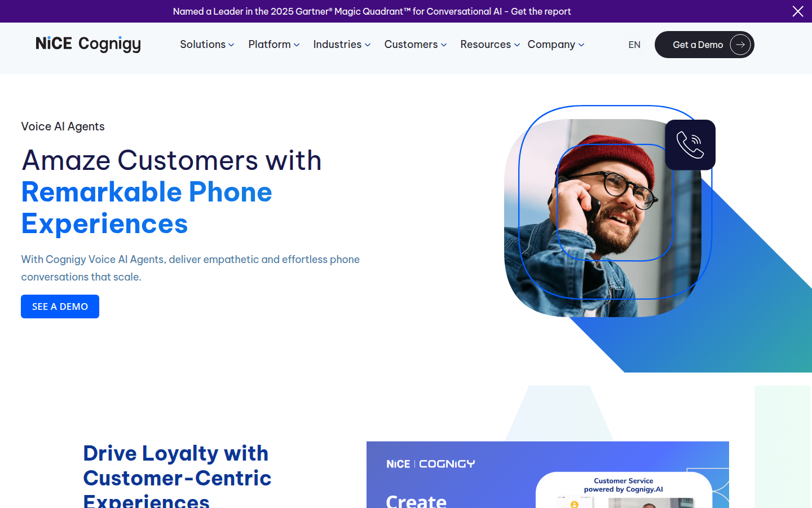The height and width of the screenshot is (508, 812).
Task: Close the Gartner announcement banner
Action: pos(798,11)
